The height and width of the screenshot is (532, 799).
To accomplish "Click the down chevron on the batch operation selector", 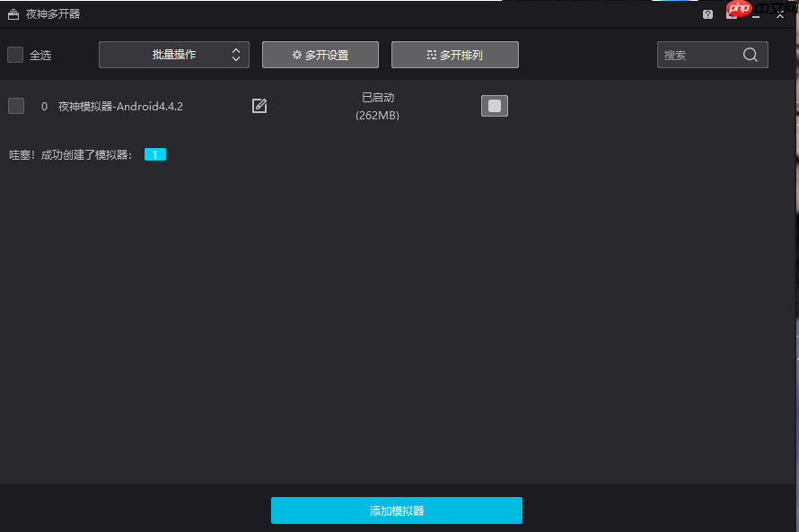I will 237,59.
